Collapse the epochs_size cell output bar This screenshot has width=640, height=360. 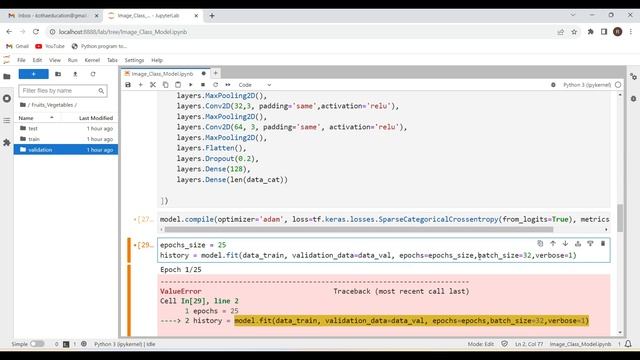point(129,300)
